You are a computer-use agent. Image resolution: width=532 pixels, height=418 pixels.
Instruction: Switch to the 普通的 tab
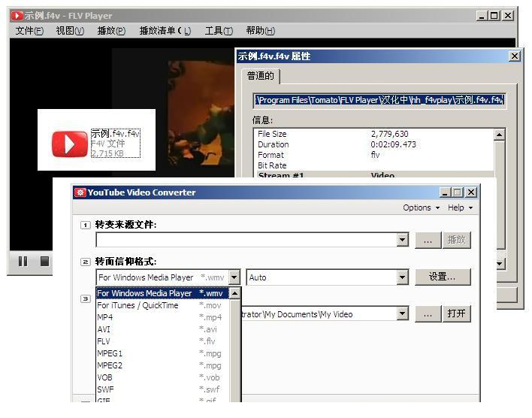(260, 76)
